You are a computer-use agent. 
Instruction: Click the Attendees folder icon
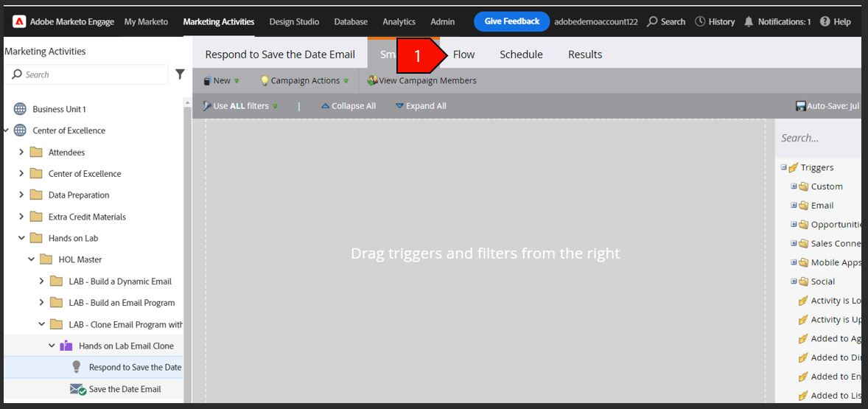(36, 153)
